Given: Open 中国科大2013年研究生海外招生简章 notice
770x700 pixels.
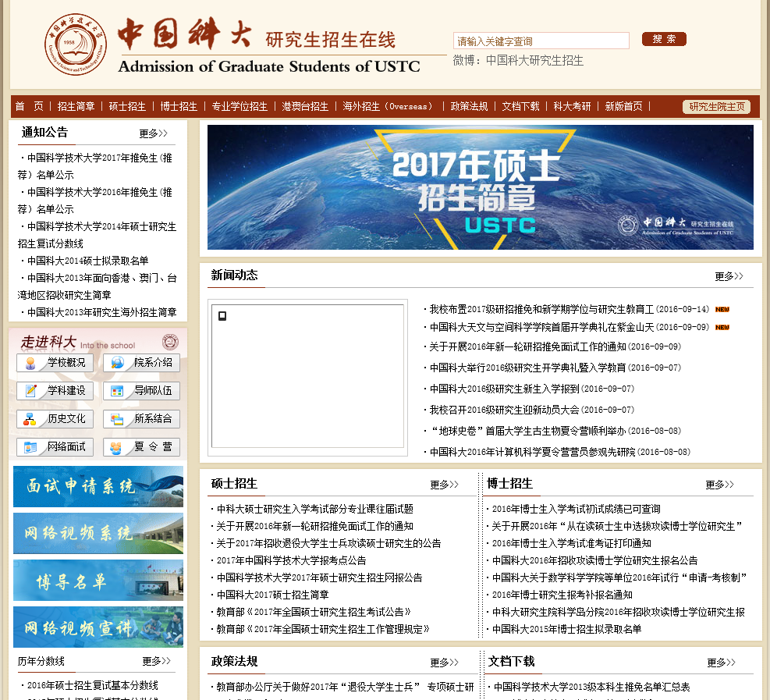Looking at the screenshot, I should [101, 312].
